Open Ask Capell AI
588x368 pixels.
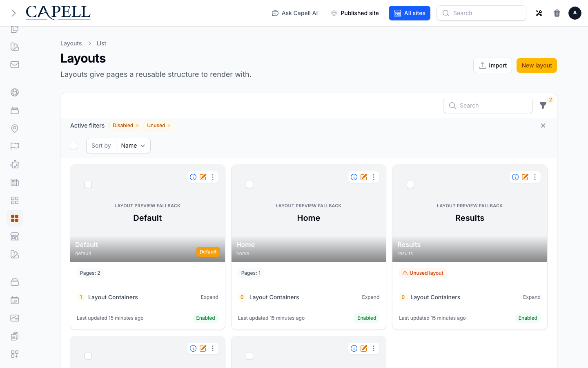(x=294, y=13)
